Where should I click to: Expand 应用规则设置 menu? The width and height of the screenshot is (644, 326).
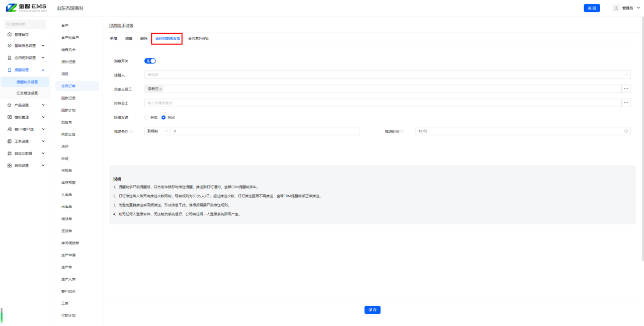(x=43, y=58)
